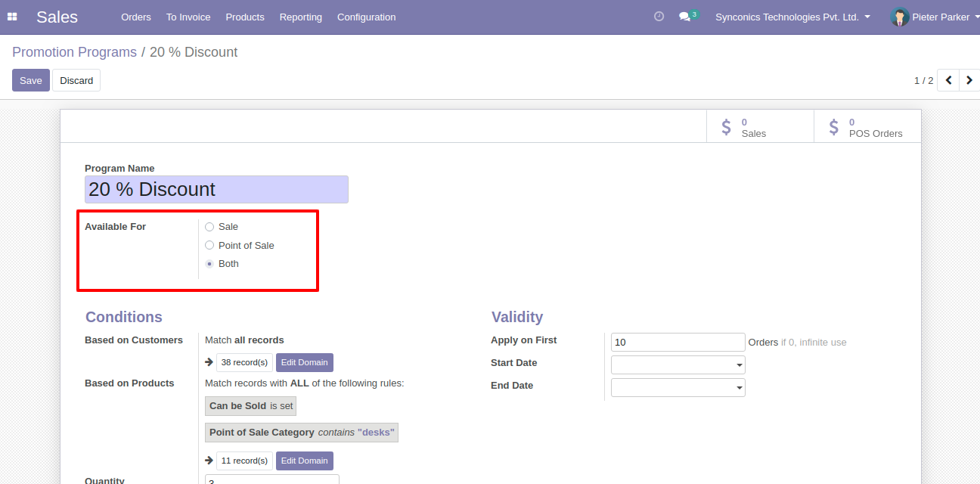Click the Save button
Screen dimensions: 980x484
pos(31,80)
